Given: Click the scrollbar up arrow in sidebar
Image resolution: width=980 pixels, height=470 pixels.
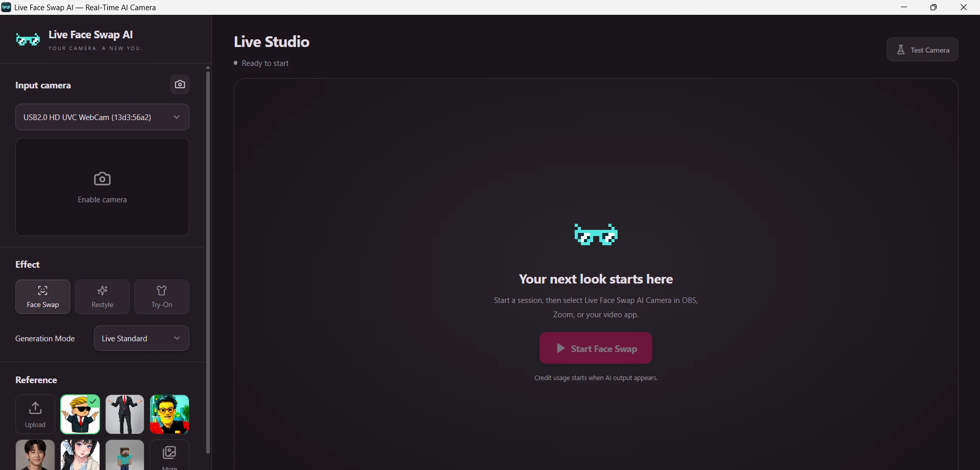Looking at the screenshot, I should [208, 67].
